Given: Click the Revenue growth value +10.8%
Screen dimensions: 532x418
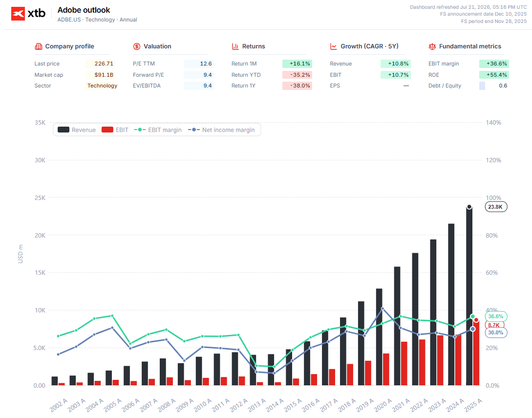Looking at the screenshot, I should tap(396, 64).
